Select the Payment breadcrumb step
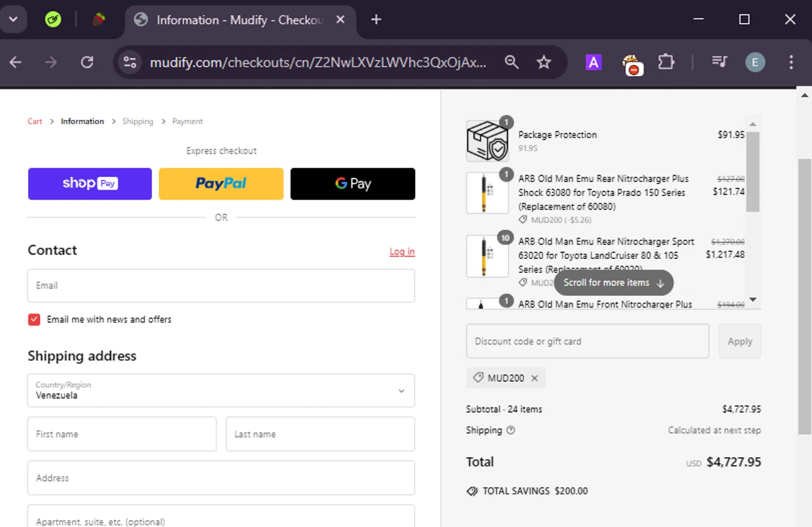The image size is (812, 527). (187, 121)
